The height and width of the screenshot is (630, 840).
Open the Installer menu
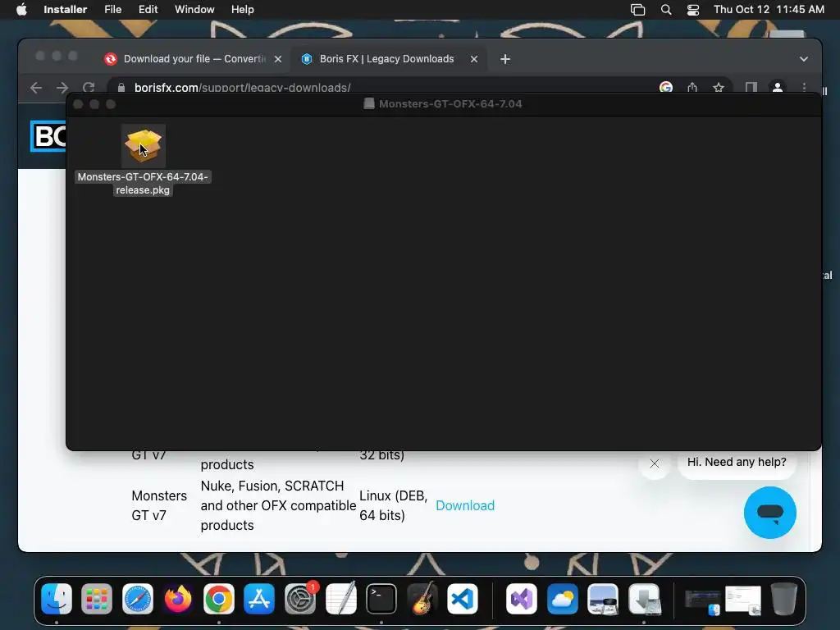click(x=65, y=10)
